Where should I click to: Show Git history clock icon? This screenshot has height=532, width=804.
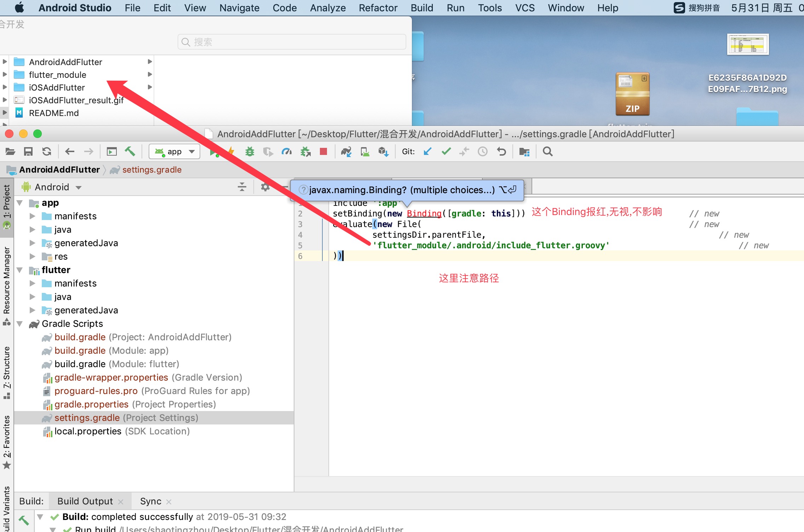(x=483, y=152)
